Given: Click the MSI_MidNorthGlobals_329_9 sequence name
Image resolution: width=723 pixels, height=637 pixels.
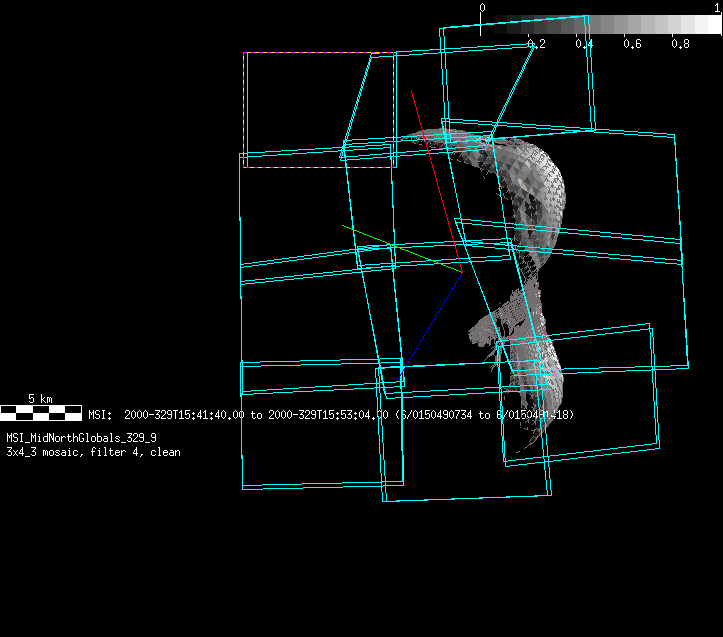Looking at the screenshot, I should point(81,438).
